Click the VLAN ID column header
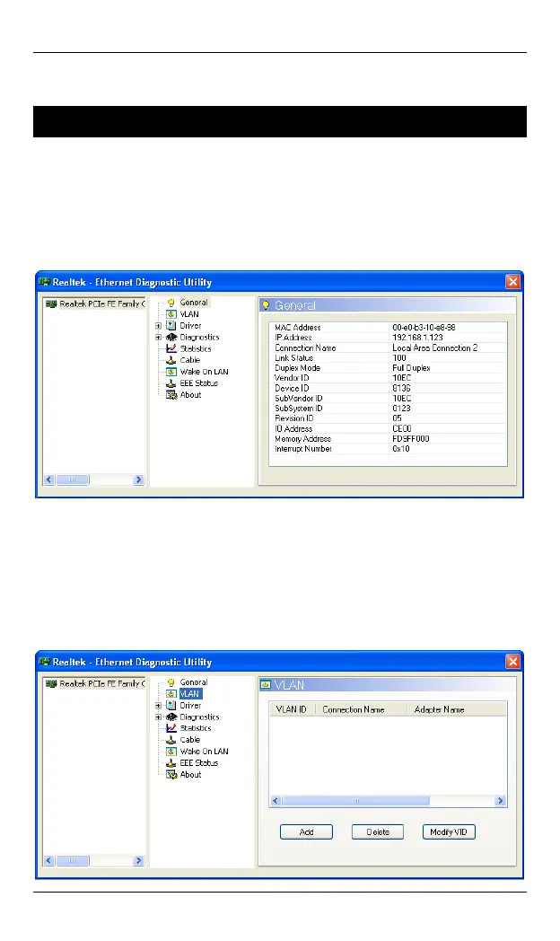 pyautogui.click(x=291, y=709)
